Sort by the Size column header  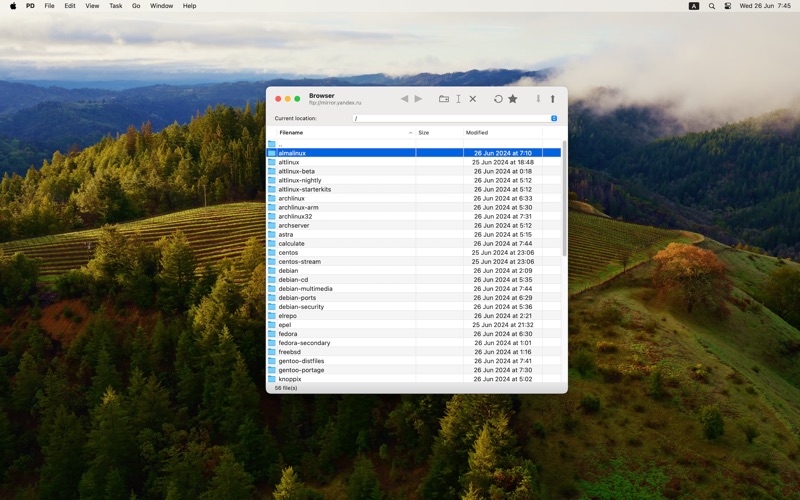coord(439,133)
